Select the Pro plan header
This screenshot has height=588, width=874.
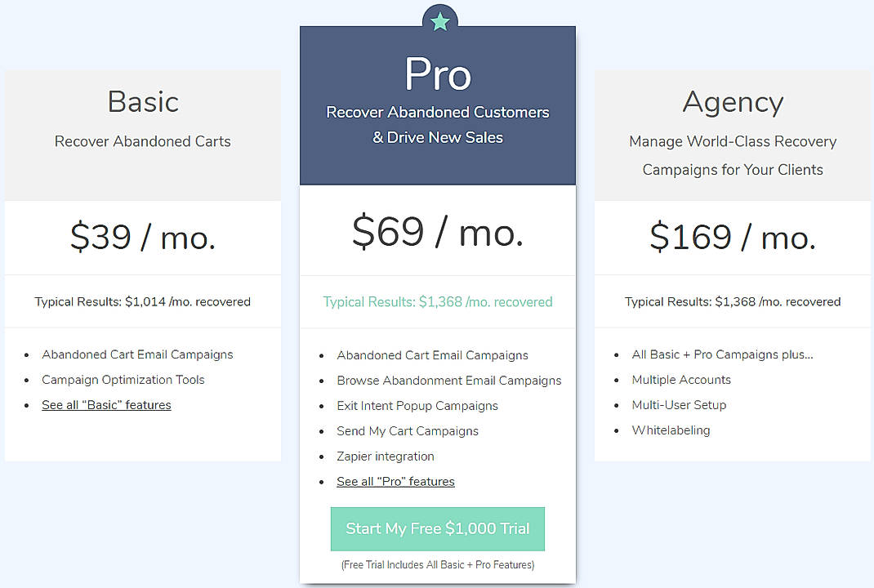click(x=437, y=74)
